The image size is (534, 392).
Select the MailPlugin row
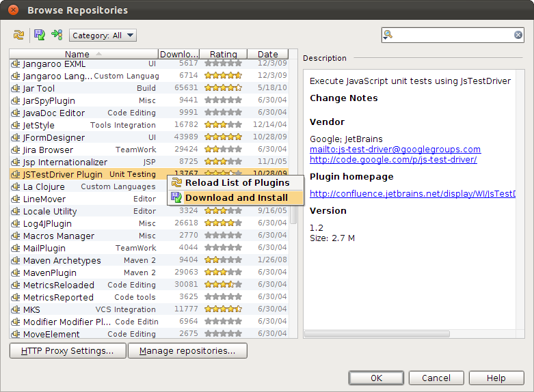149,248
